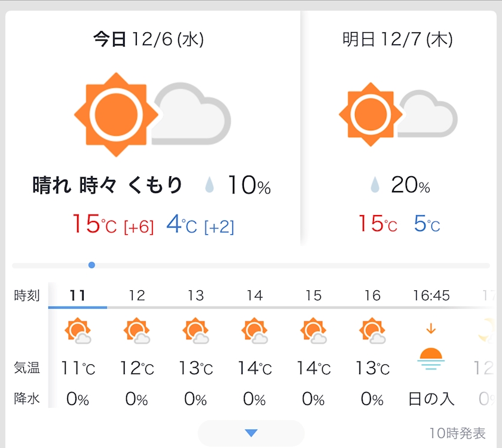Expand hourly details with the blue down arrow
Screen dimensions: 502x448
pos(251,433)
